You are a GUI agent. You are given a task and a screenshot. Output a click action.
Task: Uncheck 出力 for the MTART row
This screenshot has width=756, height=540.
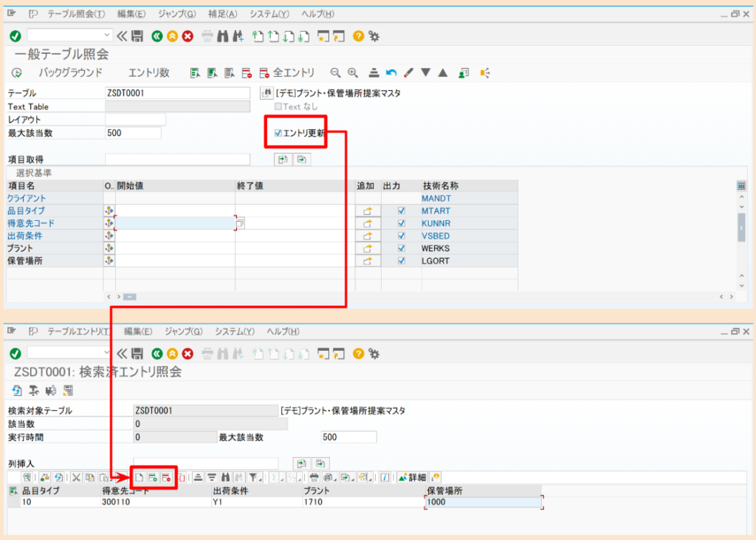point(400,211)
